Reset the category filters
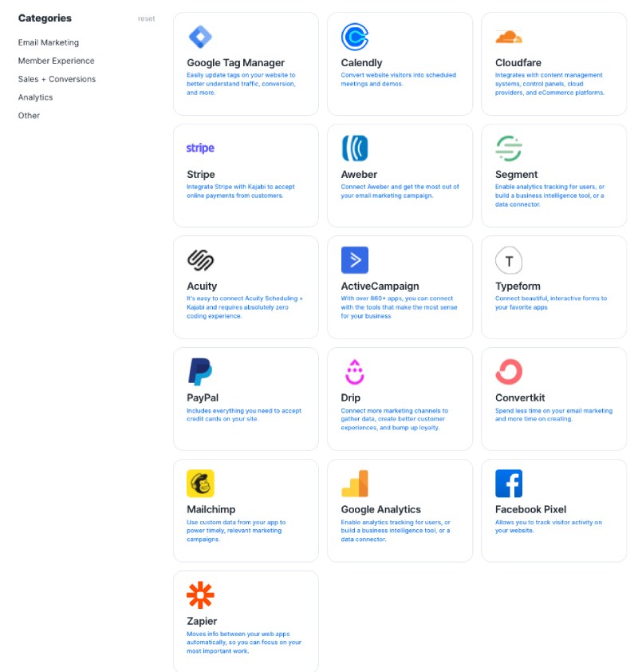Image resolution: width=638 pixels, height=672 pixels. 147,19
